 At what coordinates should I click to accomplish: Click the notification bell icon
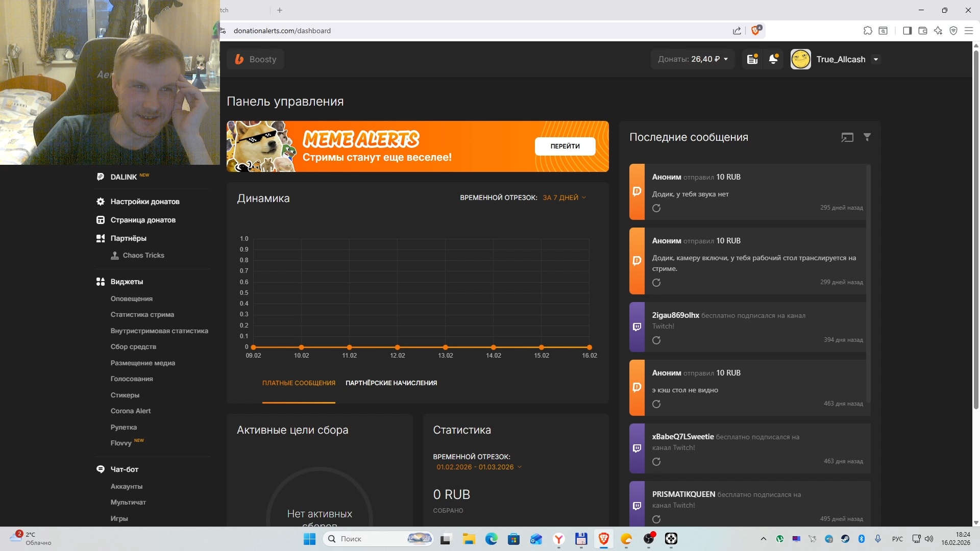(773, 59)
